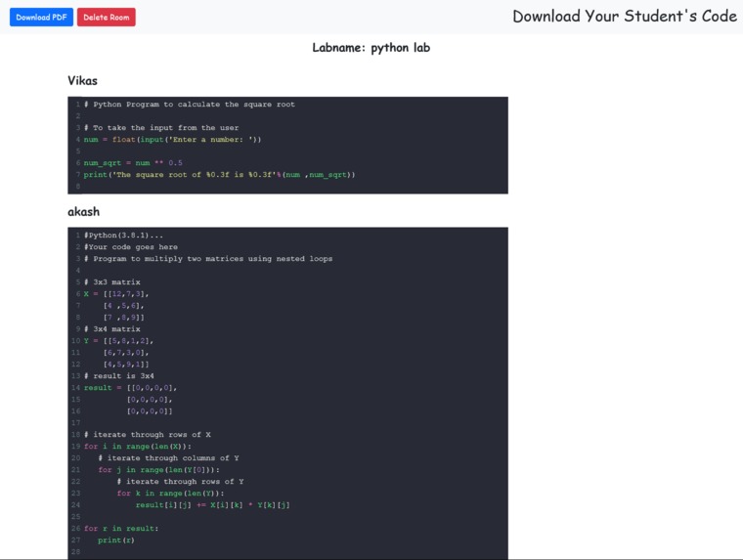This screenshot has width=743, height=560.
Task: Click the 'print(r)' line
Action: point(116,540)
